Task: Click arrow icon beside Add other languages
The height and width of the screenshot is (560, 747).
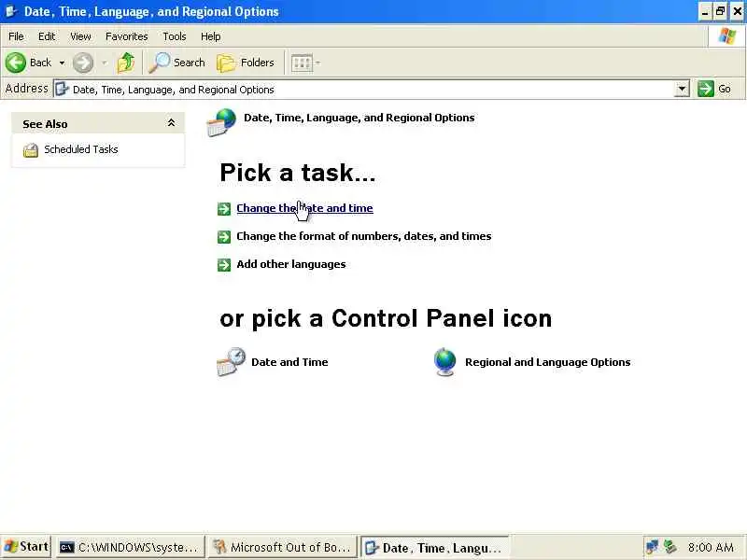Action: 224,265
